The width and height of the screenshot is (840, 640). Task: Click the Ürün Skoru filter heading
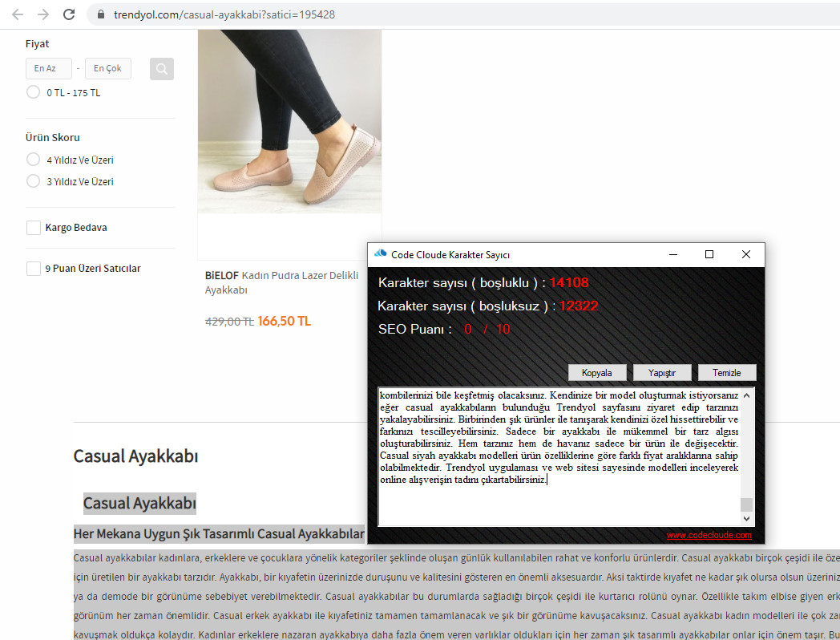click(x=53, y=138)
